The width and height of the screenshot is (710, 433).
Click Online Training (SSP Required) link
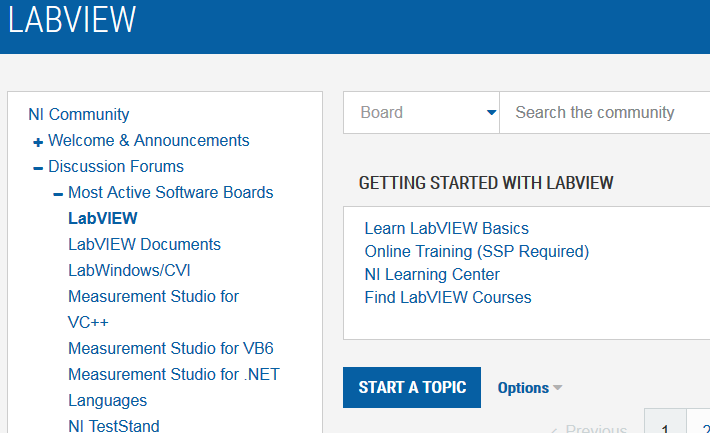(476, 251)
